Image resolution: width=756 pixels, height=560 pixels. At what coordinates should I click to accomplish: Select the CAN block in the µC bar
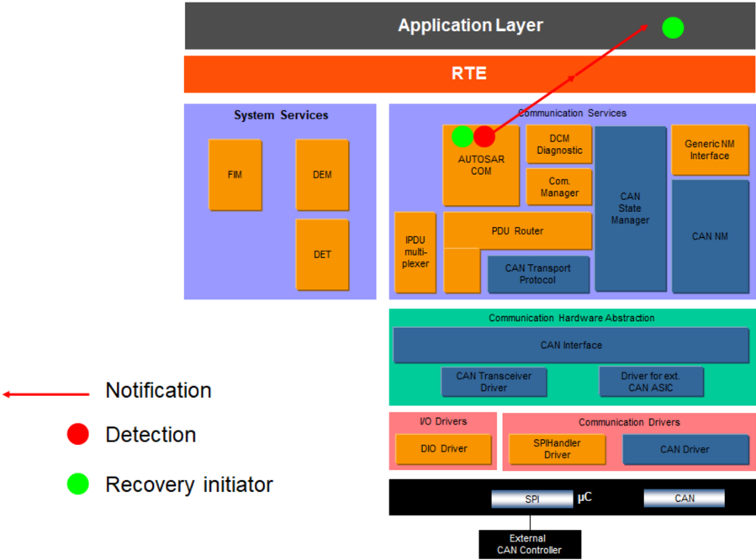click(685, 499)
